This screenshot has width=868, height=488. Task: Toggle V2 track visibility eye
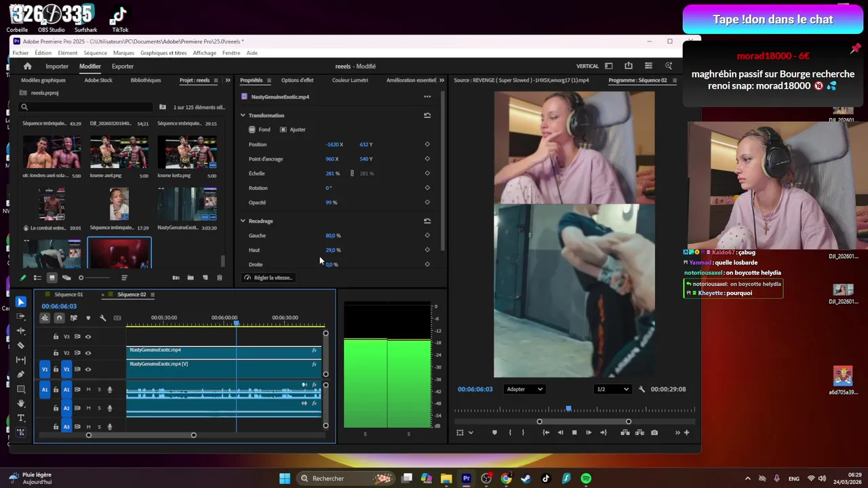88,353
